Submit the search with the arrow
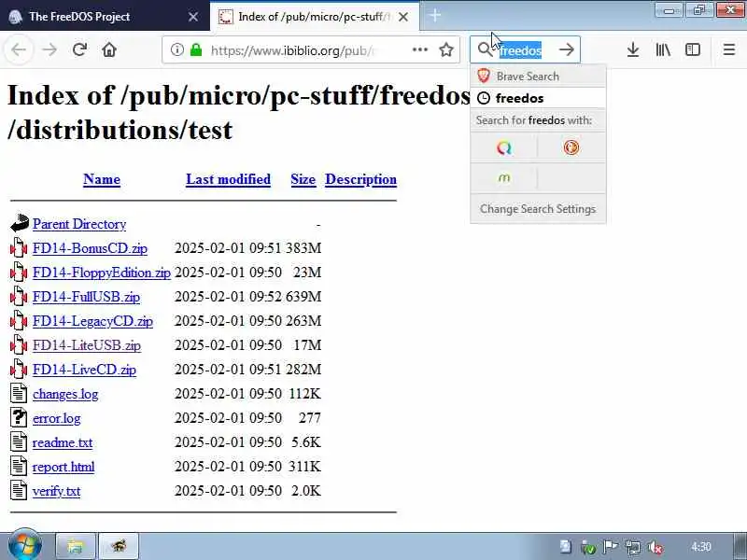The height and width of the screenshot is (560, 747). click(567, 49)
